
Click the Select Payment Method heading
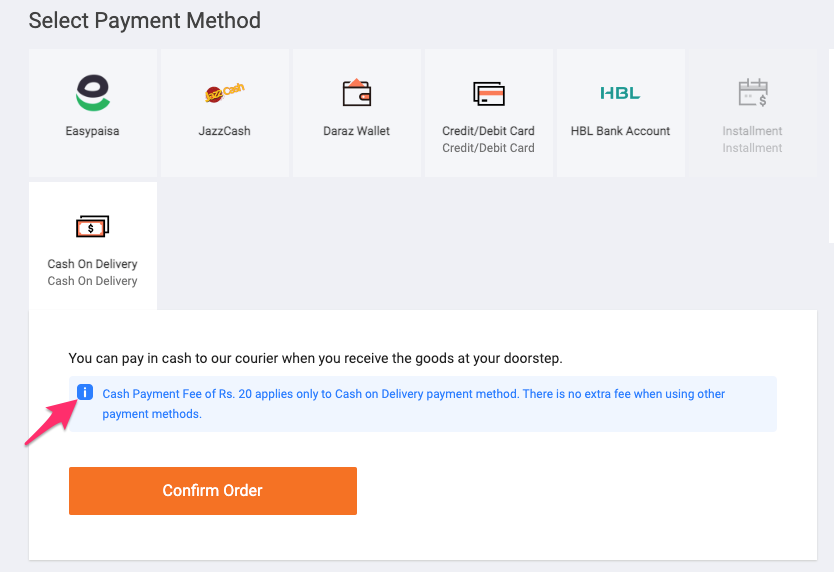pyautogui.click(x=145, y=21)
